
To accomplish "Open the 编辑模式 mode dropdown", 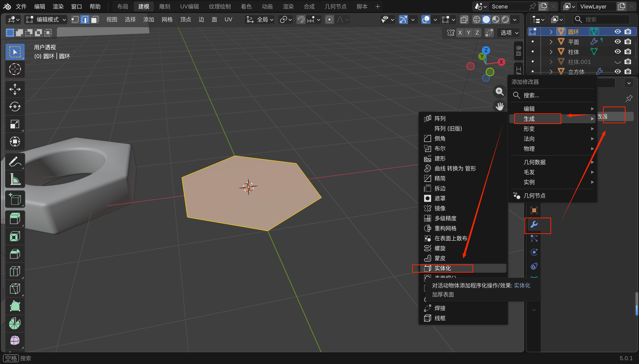I will click(46, 19).
